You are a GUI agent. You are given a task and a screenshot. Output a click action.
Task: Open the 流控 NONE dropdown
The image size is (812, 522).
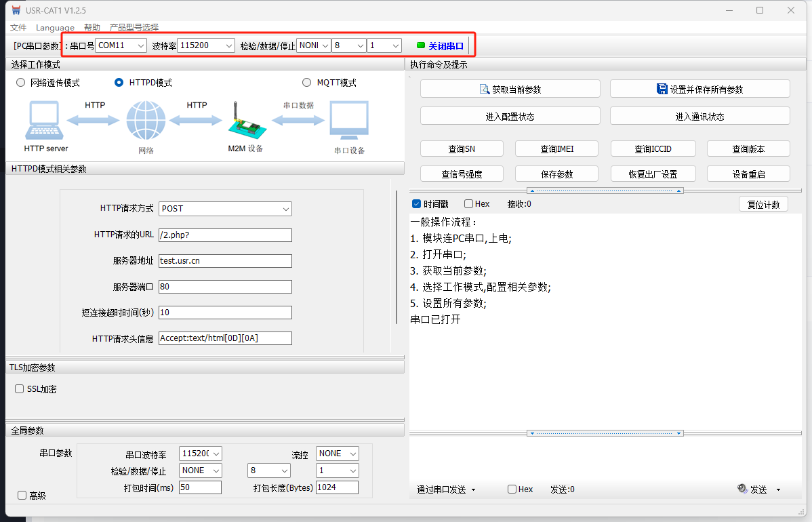[x=337, y=454]
